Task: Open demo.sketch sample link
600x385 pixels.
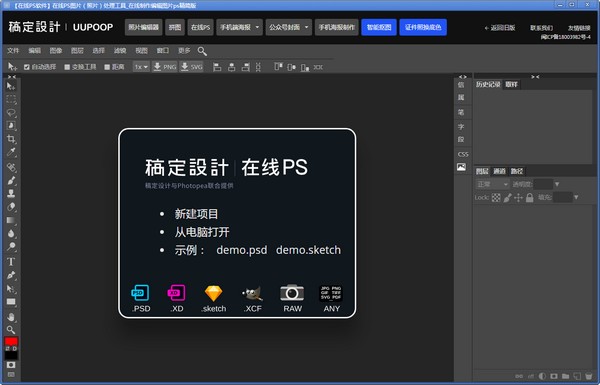Action: pos(308,250)
